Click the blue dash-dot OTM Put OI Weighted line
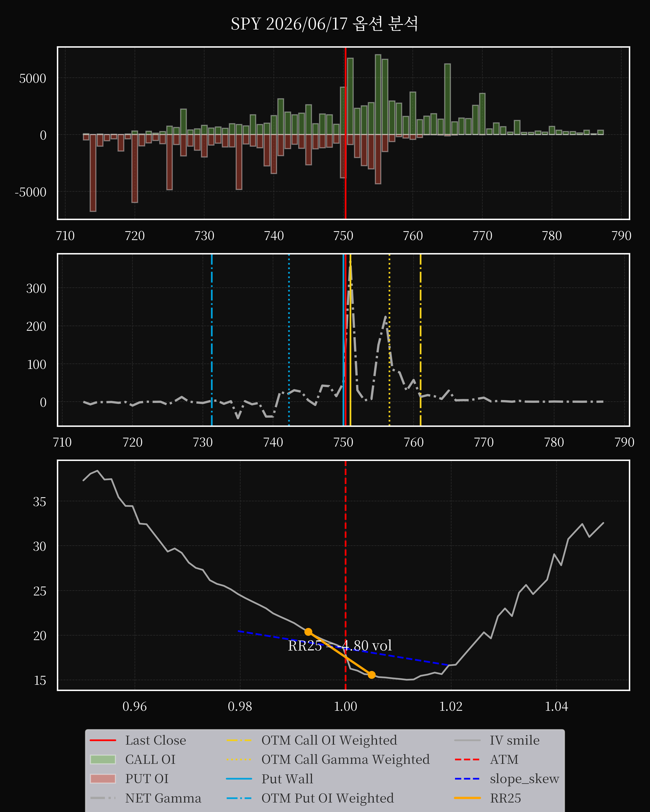The image size is (650, 812). pyautogui.click(x=212, y=340)
